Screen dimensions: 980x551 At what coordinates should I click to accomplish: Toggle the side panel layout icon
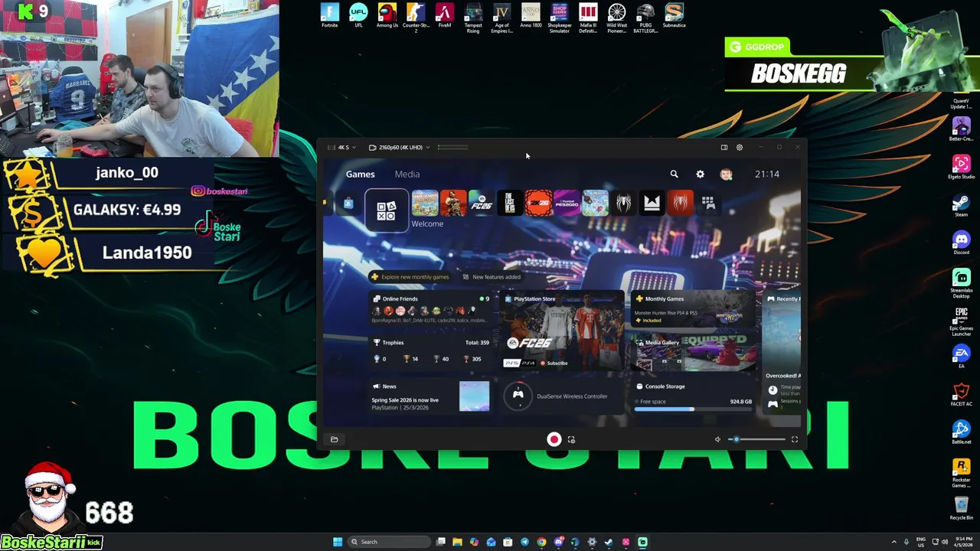724,147
